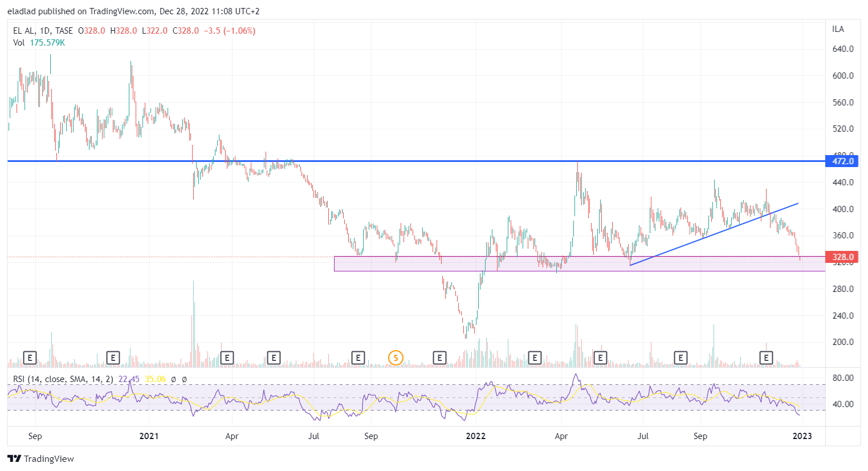Click the ILA currency label
The height and width of the screenshot is (471, 868).
[x=838, y=29]
